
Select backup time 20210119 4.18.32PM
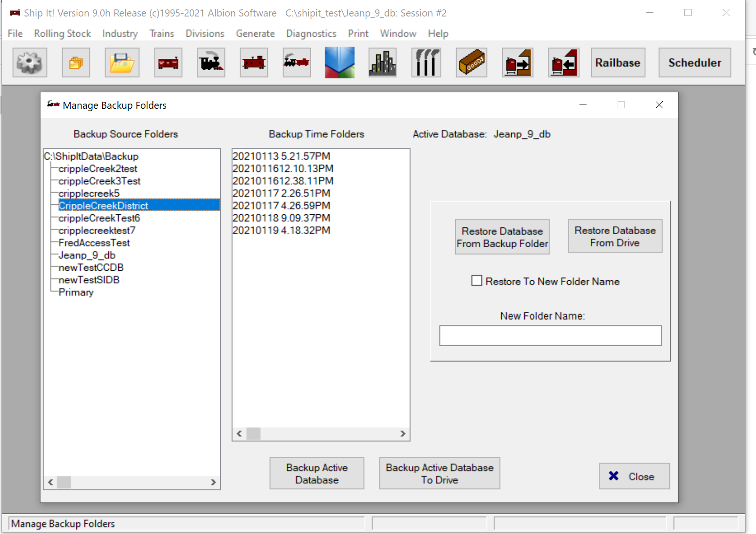click(x=281, y=230)
